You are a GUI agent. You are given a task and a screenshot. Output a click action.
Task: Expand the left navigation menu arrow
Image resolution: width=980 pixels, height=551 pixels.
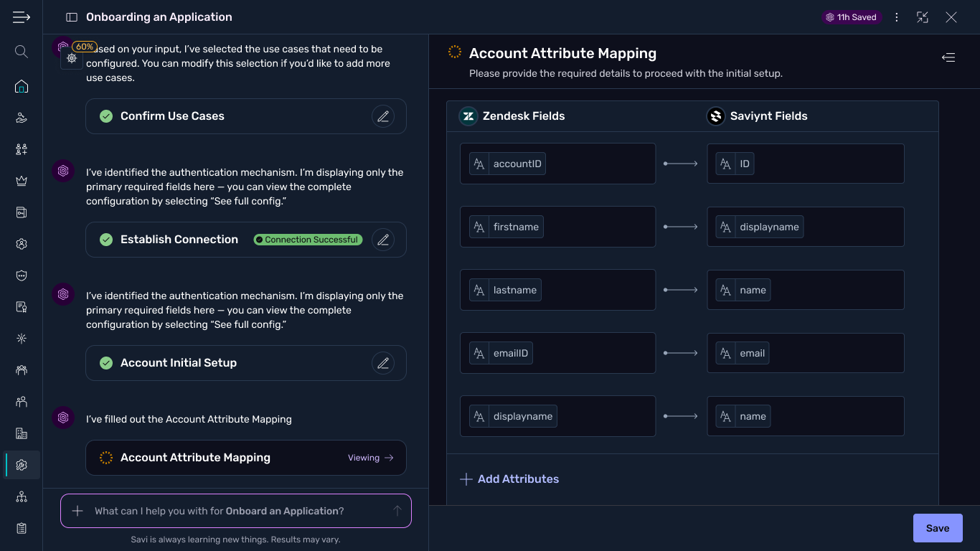(22, 17)
